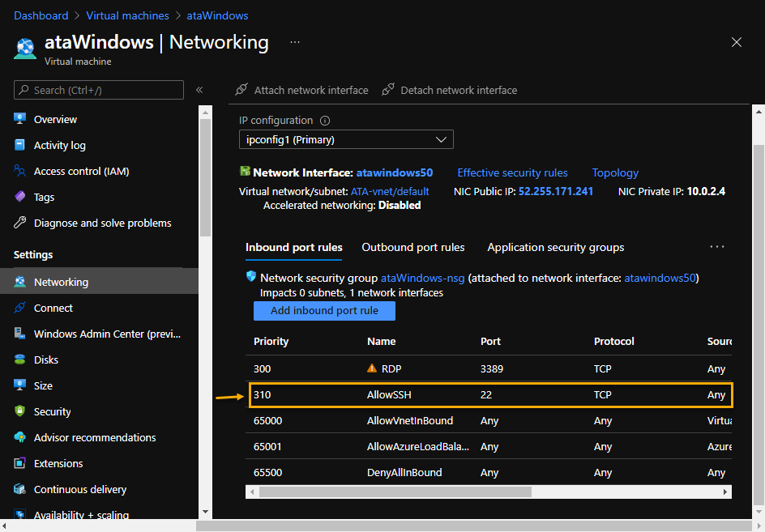Open the atawindows50 Network Interface link
Image resolution: width=765 pixels, height=532 pixels.
pyautogui.click(x=394, y=172)
